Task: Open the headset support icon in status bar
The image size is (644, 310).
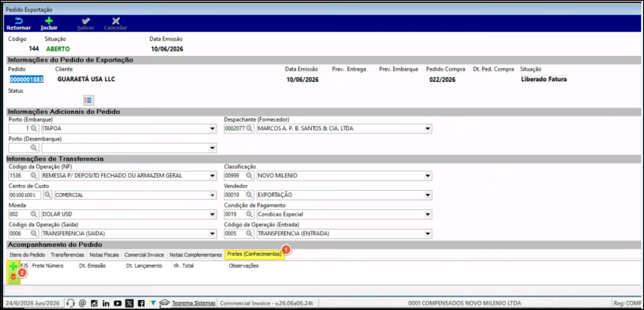Action: click(71, 303)
